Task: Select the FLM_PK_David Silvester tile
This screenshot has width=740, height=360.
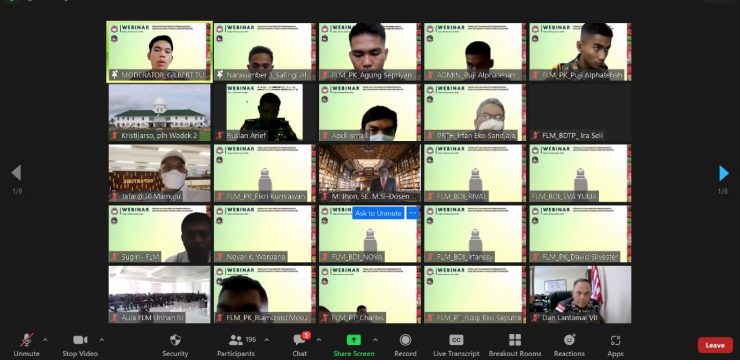Action: tap(580, 234)
